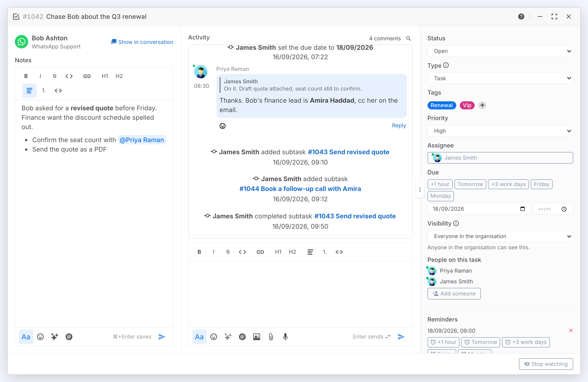Viewport: 588px width, 382px height.
Task: Click the mention @ icon in the comment editor
Action: (242, 336)
